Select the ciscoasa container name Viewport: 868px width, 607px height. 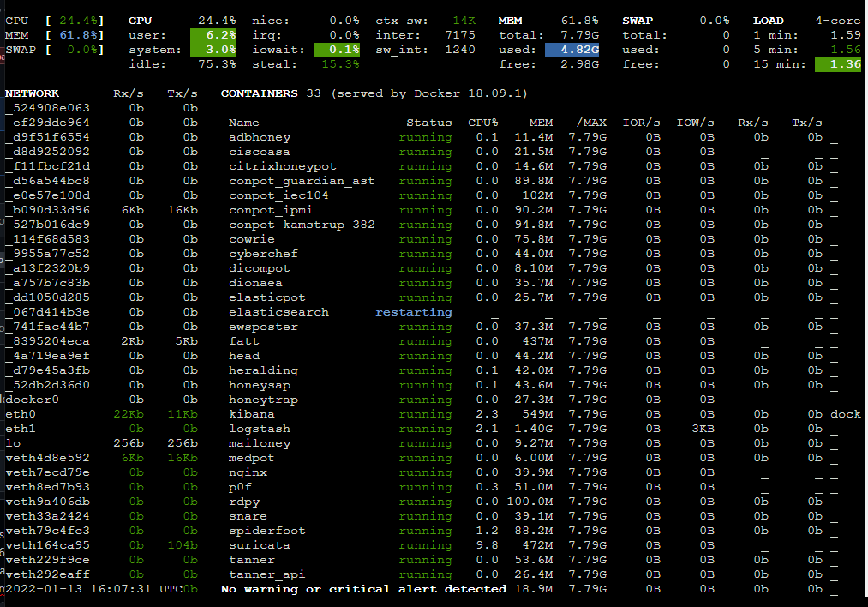tap(260, 152)
